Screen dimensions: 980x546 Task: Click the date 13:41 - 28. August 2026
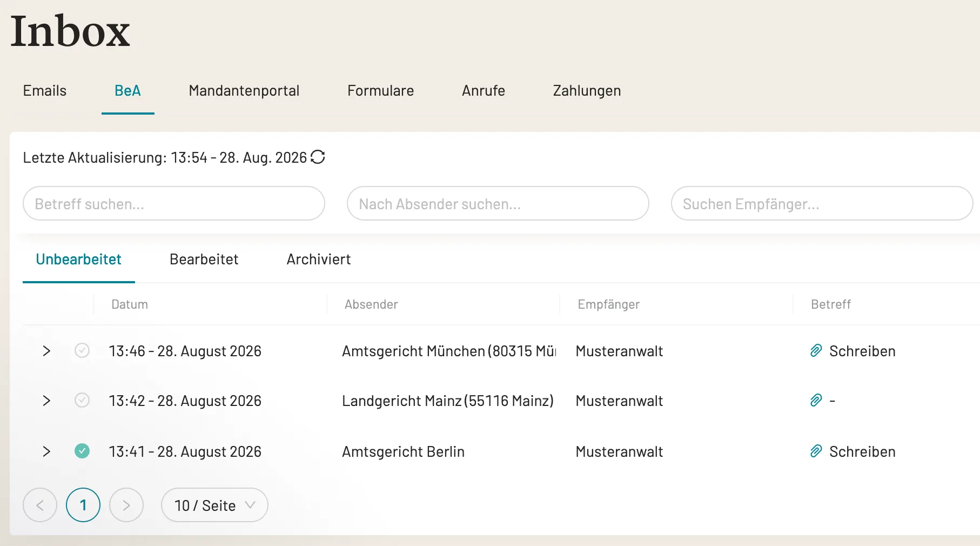click(x=185, y=451)
